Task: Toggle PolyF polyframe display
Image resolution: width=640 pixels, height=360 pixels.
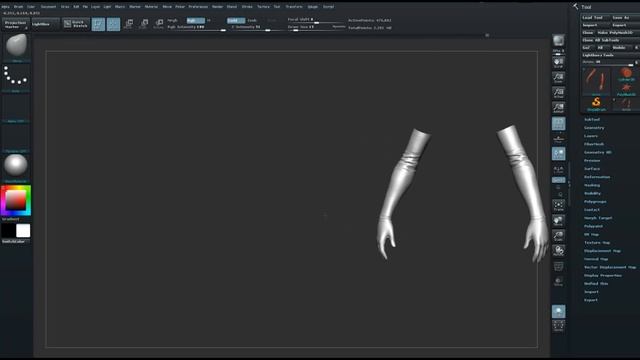Action: click(558, 266)
